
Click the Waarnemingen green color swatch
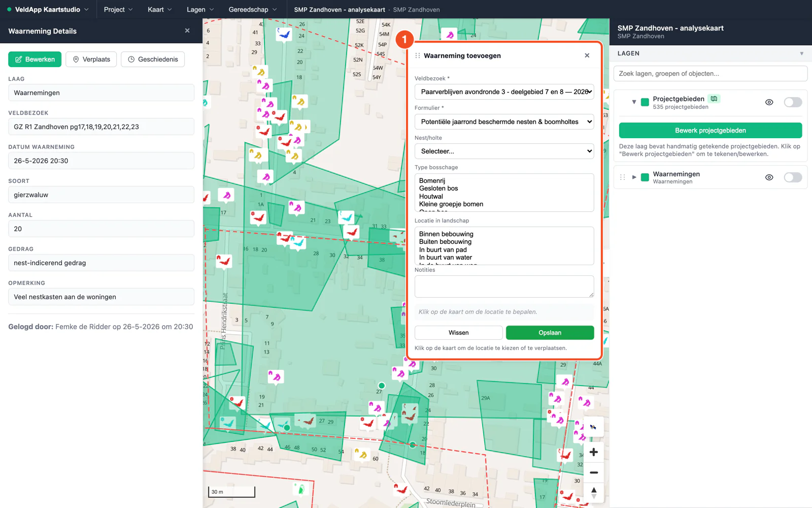[645, 177]
